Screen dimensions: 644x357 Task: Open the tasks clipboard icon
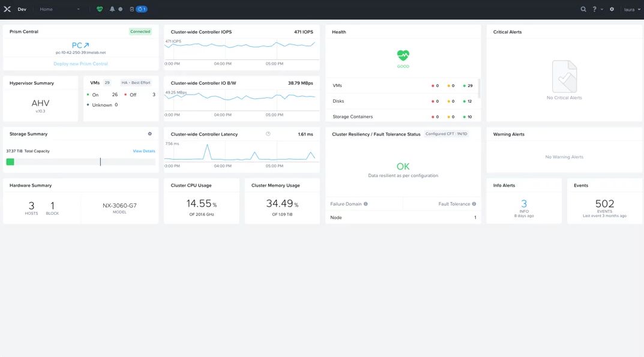click(132, 9)
